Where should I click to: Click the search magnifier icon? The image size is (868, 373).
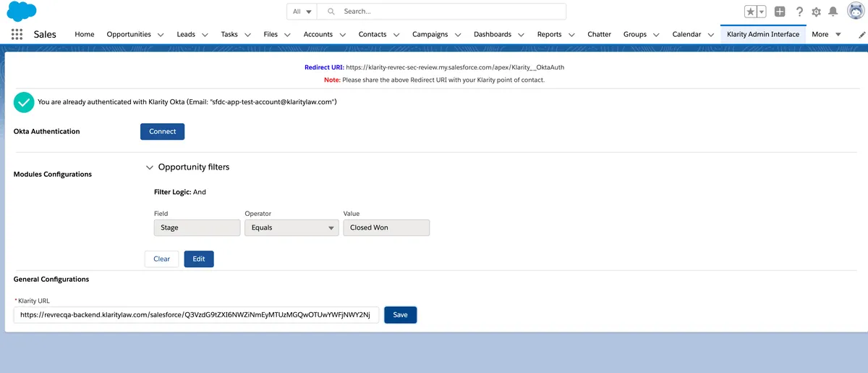click(x=331, y=12)
